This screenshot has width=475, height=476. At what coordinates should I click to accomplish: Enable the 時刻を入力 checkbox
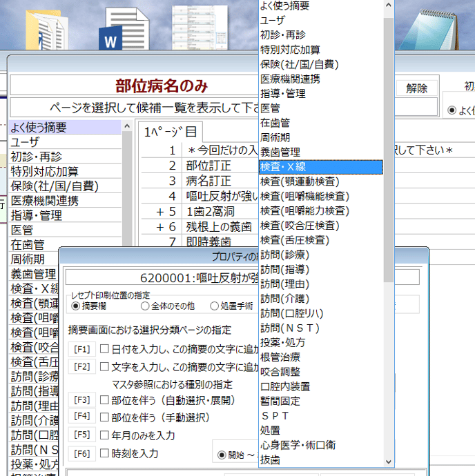pos(105,453)
